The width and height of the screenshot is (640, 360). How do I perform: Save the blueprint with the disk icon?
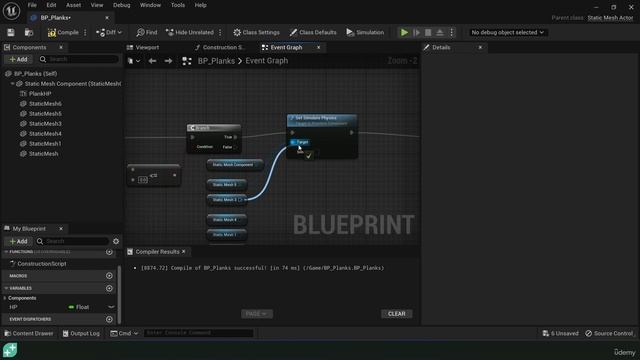click(11, 32)
